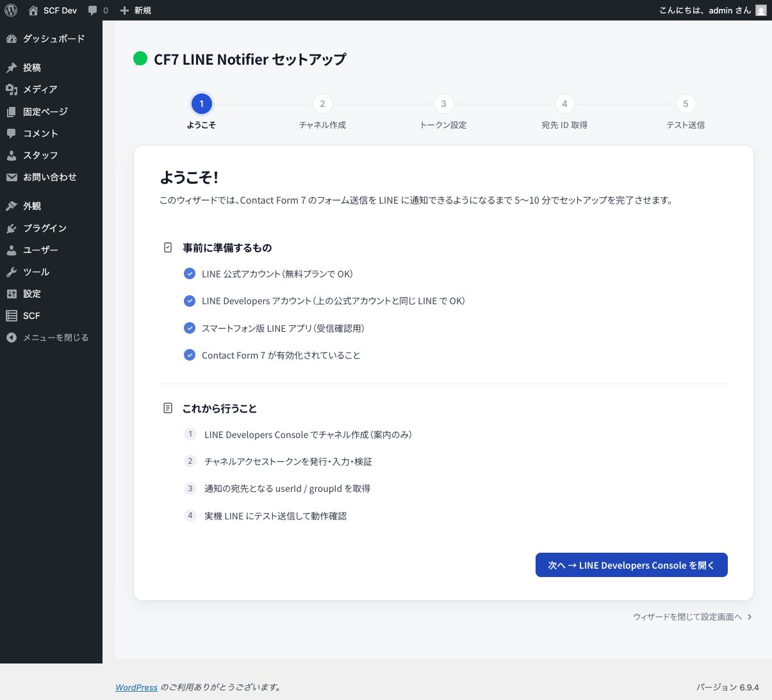
Task: Click 新規 in admin bar
Action: [x=143, y=10]
